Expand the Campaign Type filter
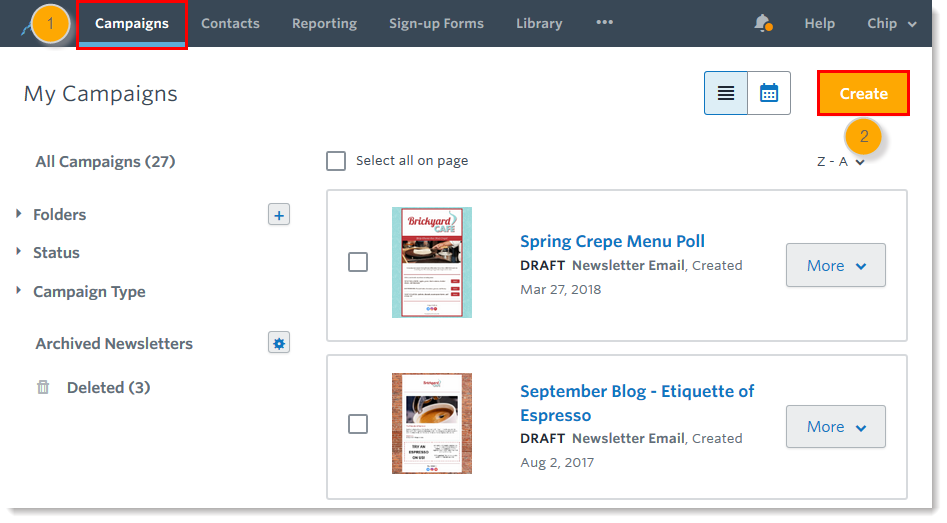This screenshot has width=947, height=523. tap(89, 292)
